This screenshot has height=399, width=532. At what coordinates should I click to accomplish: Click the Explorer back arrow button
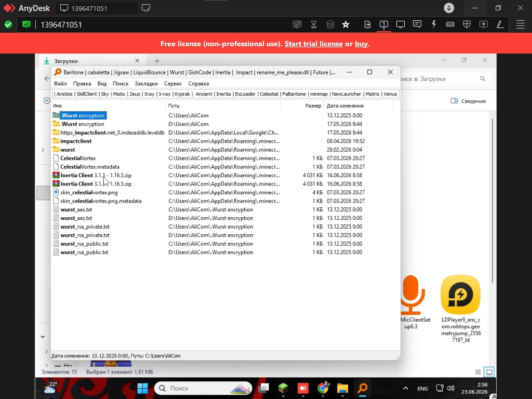pyautogui.click(x=47, y=78)
